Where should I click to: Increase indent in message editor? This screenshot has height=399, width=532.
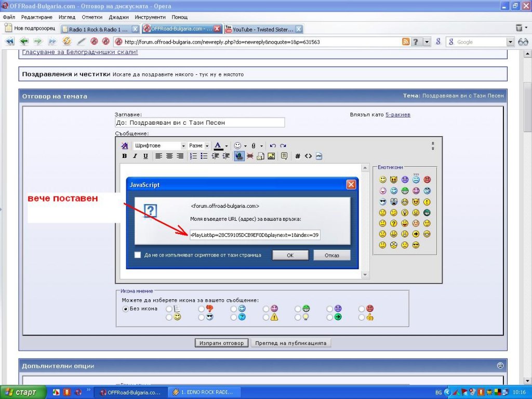[x=226, y=156]
